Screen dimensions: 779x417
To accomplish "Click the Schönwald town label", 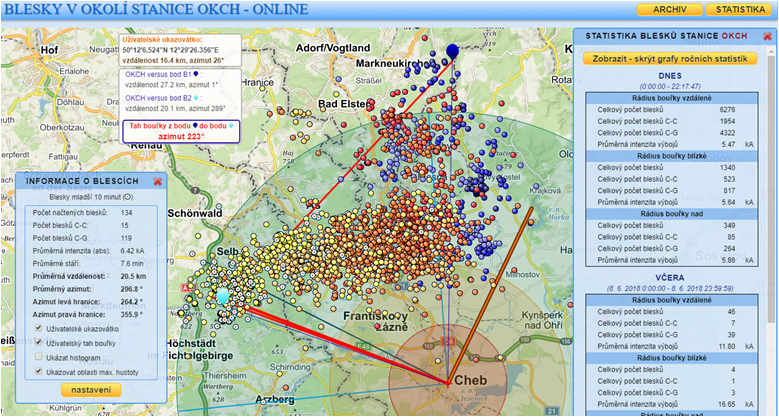I will [x=195, y=214].
